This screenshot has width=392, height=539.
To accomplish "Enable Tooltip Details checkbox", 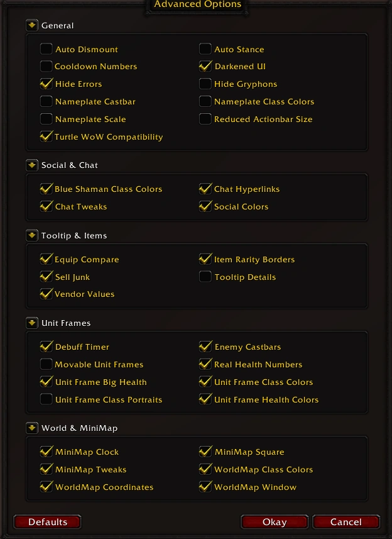I will (205, 277).
